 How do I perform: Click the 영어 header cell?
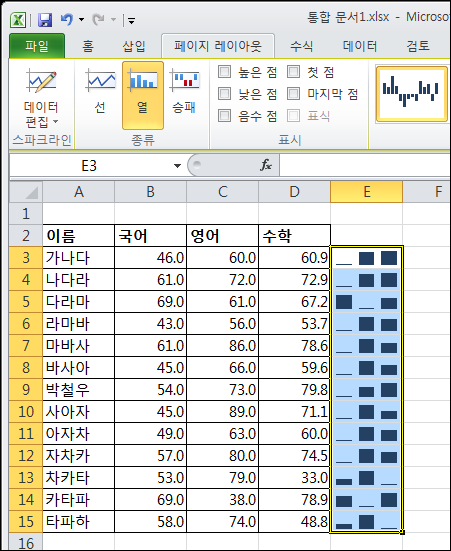click(223, 235)
